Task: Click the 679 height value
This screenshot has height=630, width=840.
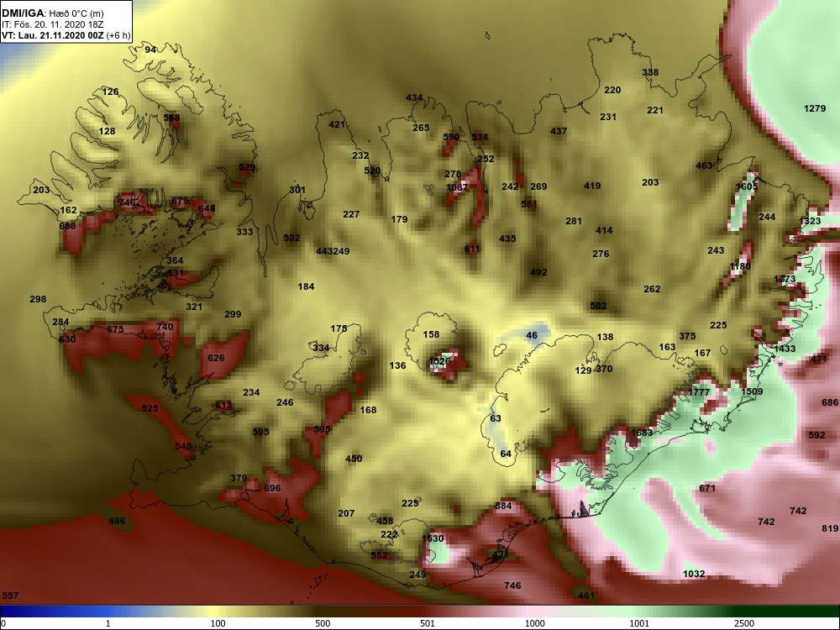Action: [180, 202]
